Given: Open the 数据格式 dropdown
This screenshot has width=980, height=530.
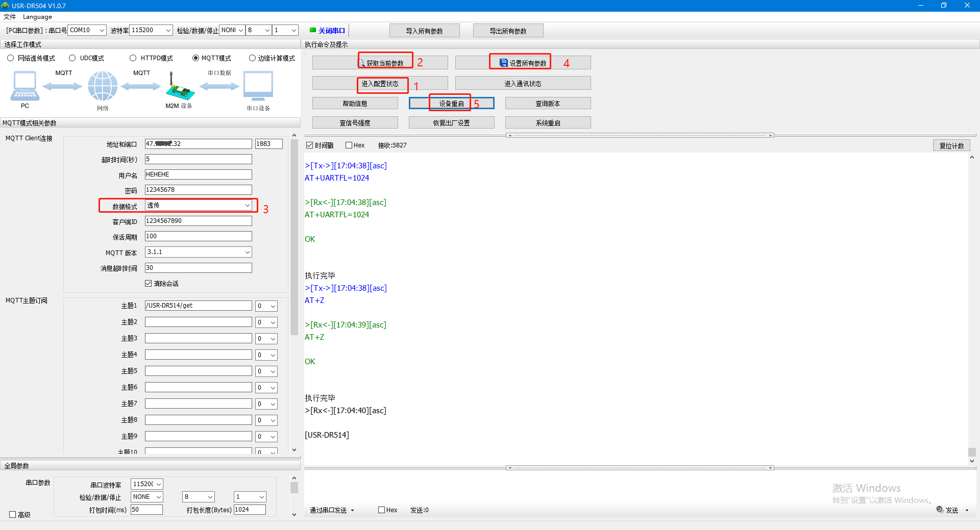Looking at the screenshot, I should point(247,206).
